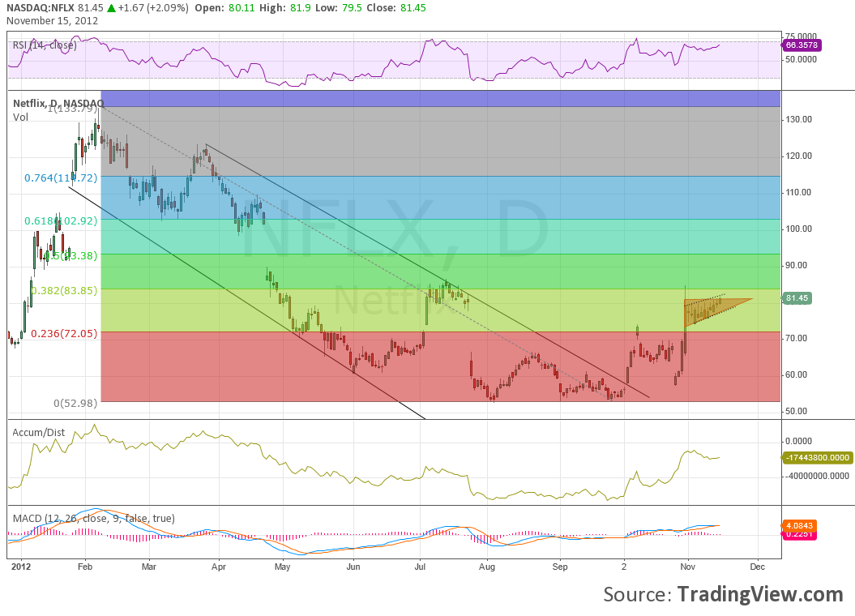
Task: Click the 50.0000 RSI axis label
Action: [x=801, y=59]
